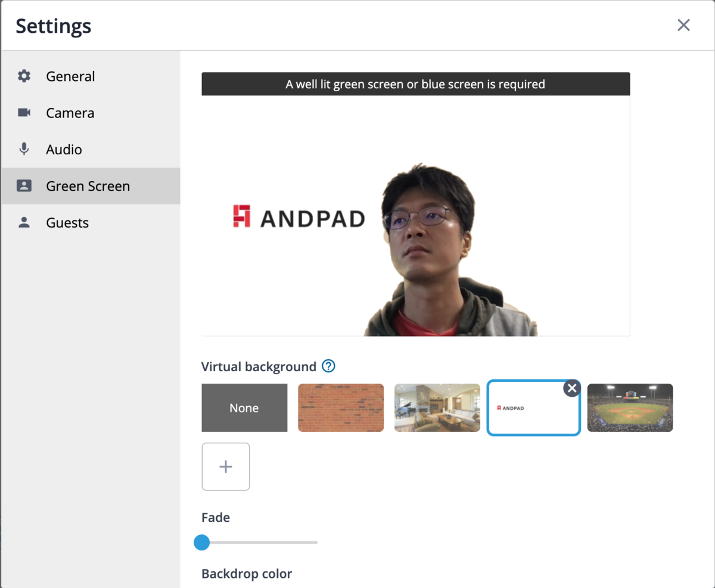The height and width of the screenshot is (588, 715).
Task: Open Audio settings section
Action: tap(91, 150)
